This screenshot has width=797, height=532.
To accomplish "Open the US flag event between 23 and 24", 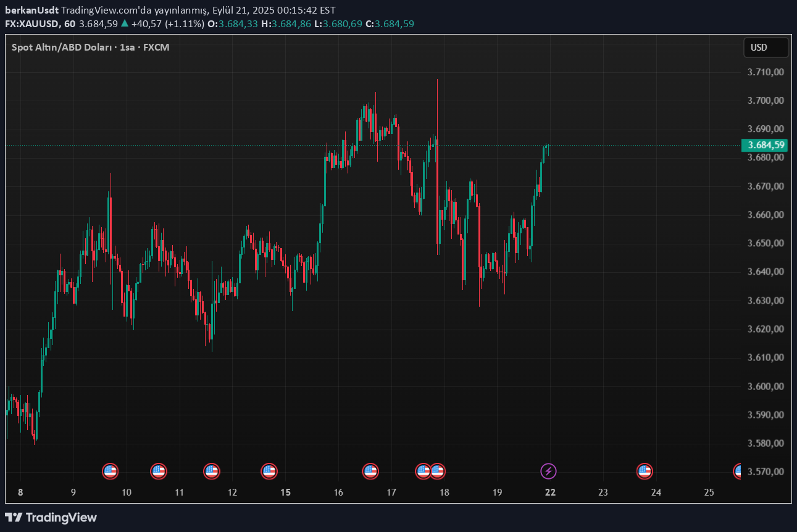I will click(x=645, y=472).
